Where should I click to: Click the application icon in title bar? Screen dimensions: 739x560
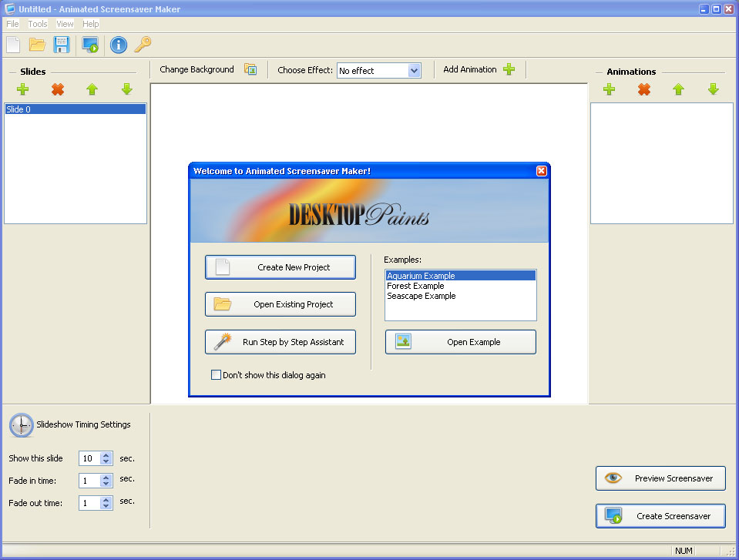click(9, 9)
